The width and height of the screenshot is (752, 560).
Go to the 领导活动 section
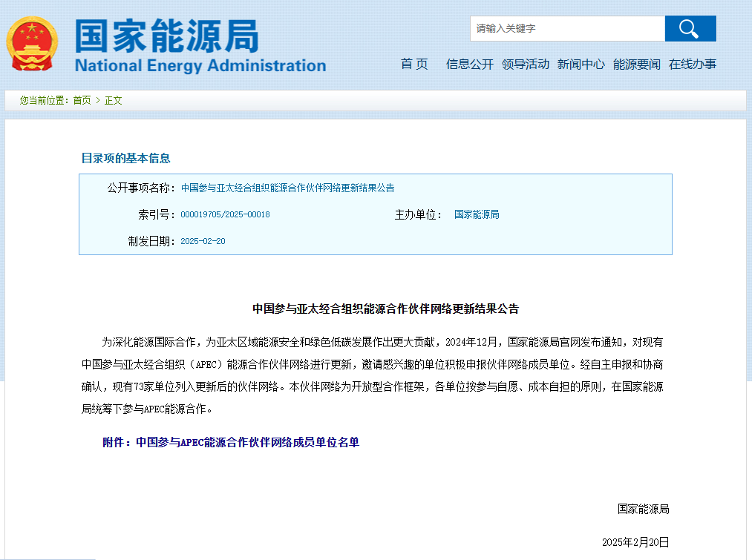point(525,65)
